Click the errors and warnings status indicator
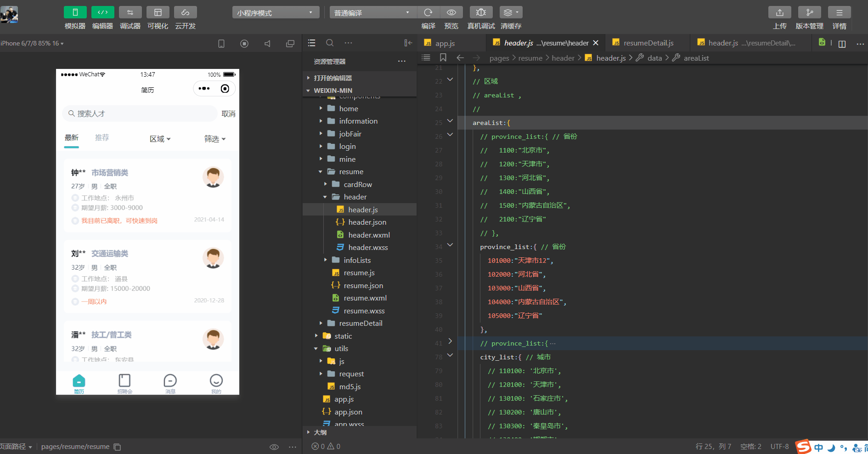 click(x=326, y=446)
